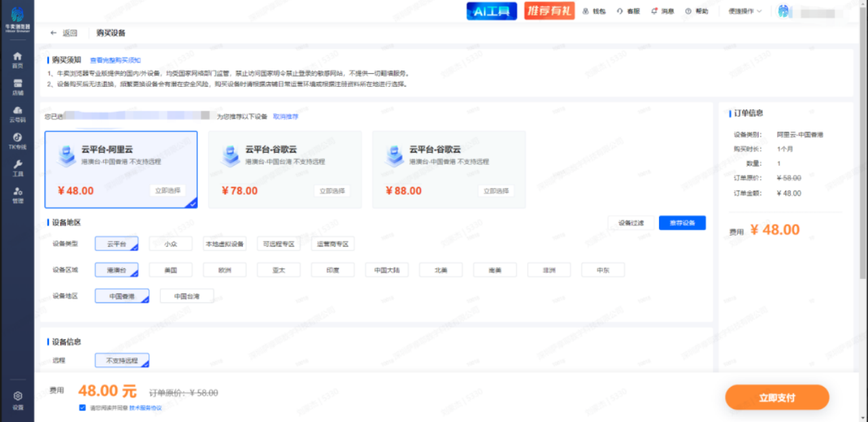Open 首页 home in the sidebar

[x=17, y=60]
